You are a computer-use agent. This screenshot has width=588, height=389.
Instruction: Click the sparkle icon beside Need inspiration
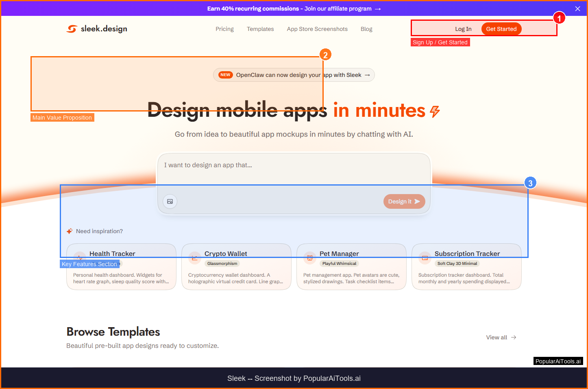(70, 231)
